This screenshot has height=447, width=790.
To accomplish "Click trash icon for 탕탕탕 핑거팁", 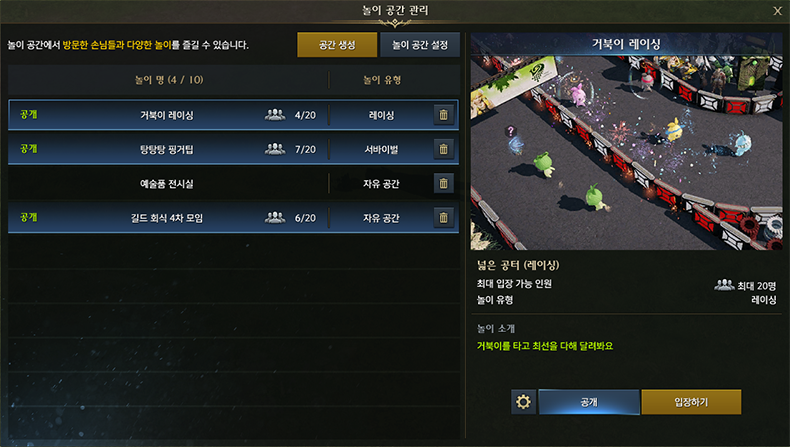I will [x=443, y=149].
